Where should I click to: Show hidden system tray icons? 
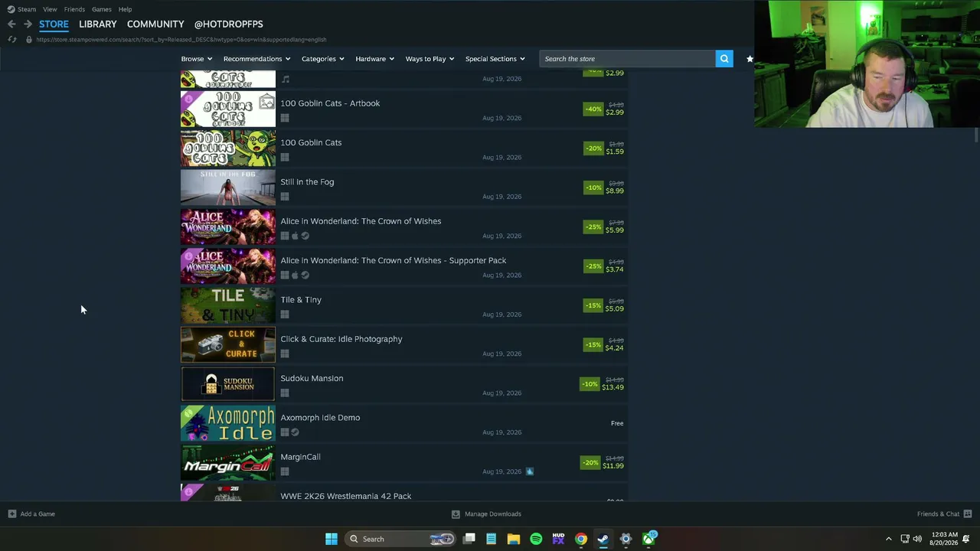click(888, 539)
